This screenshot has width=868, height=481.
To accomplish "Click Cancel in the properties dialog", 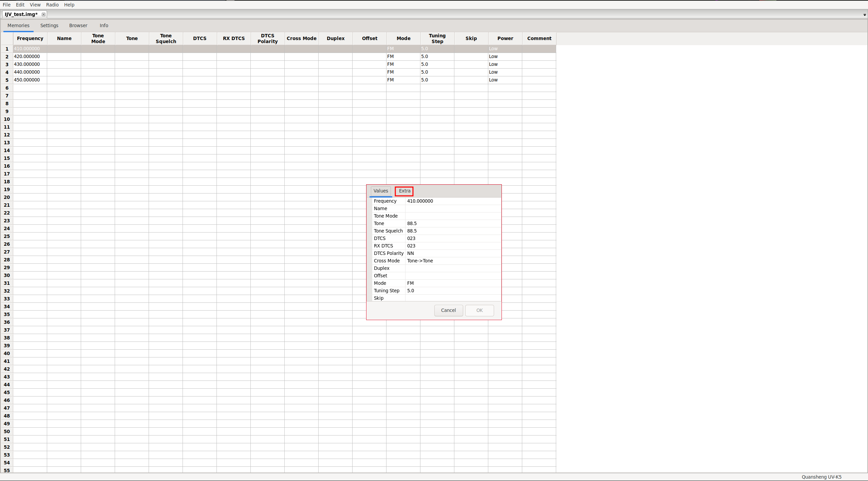I will [448, 310].
